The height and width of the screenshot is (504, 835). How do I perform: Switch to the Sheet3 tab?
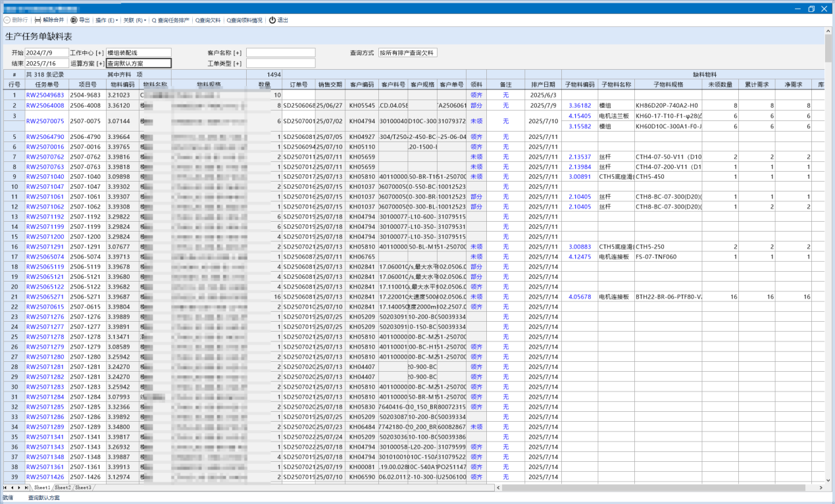tap(83, 488)
